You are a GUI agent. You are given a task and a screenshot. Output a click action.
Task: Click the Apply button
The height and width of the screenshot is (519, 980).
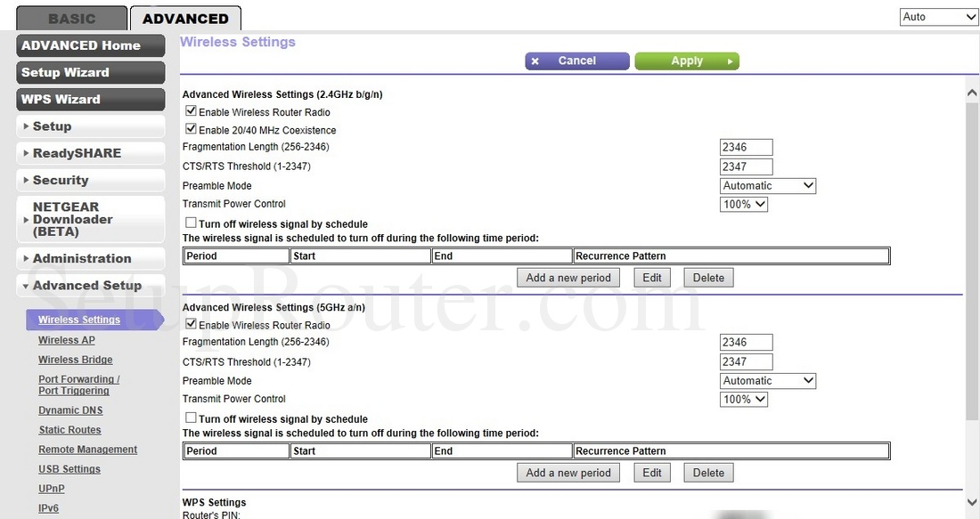coord(686,61)
